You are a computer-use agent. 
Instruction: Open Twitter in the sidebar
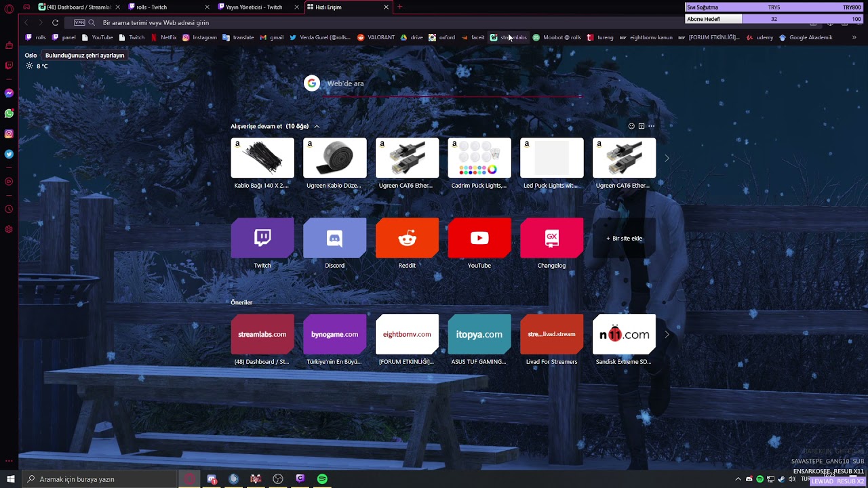click(9, 155)
